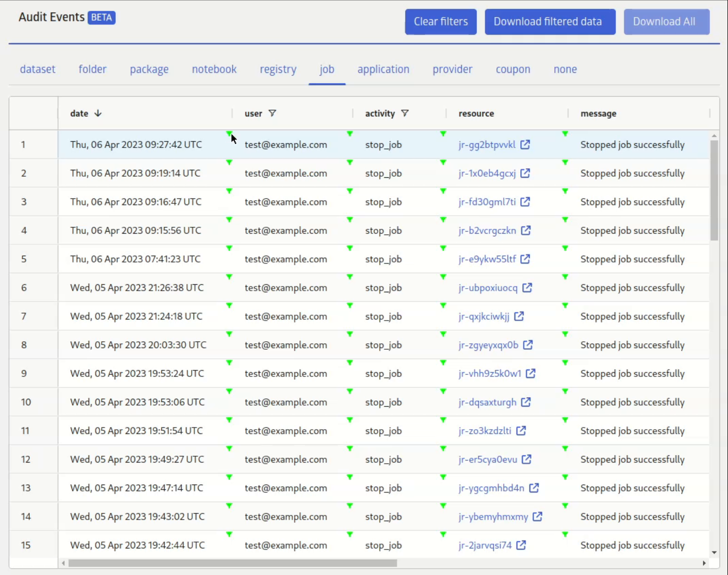Image resolution: width=728 pixels, height=575 pixels.
Task: Click the resource column header
Action: [476, 113]
